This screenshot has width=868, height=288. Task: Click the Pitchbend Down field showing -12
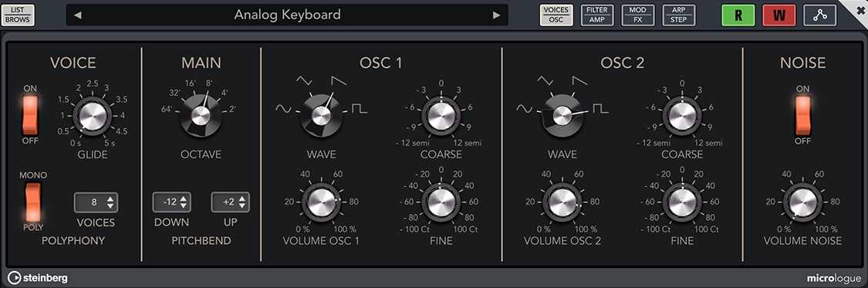pyautogui.click(x=171, y=202)
